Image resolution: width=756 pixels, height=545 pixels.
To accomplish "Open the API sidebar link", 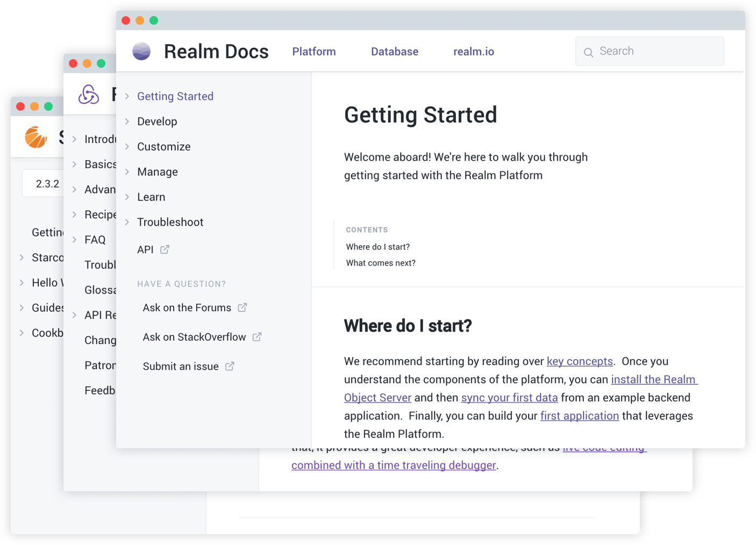I will click(145, 249).
